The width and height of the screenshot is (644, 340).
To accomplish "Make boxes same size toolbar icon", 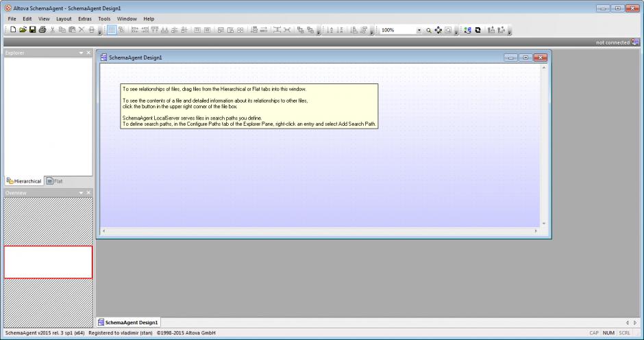I will [x=240, y=30].
